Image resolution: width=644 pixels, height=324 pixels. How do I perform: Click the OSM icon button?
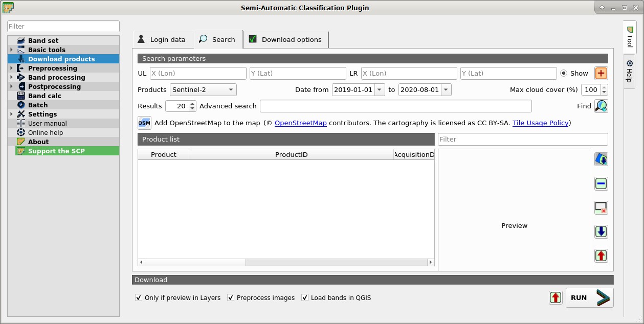(144, 123)
